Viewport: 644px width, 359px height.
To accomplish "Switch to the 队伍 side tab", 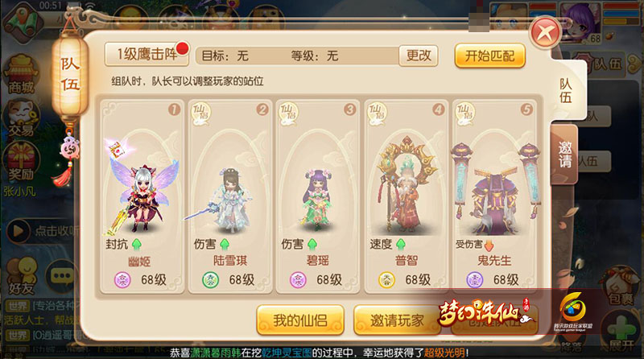I will 566,91.
